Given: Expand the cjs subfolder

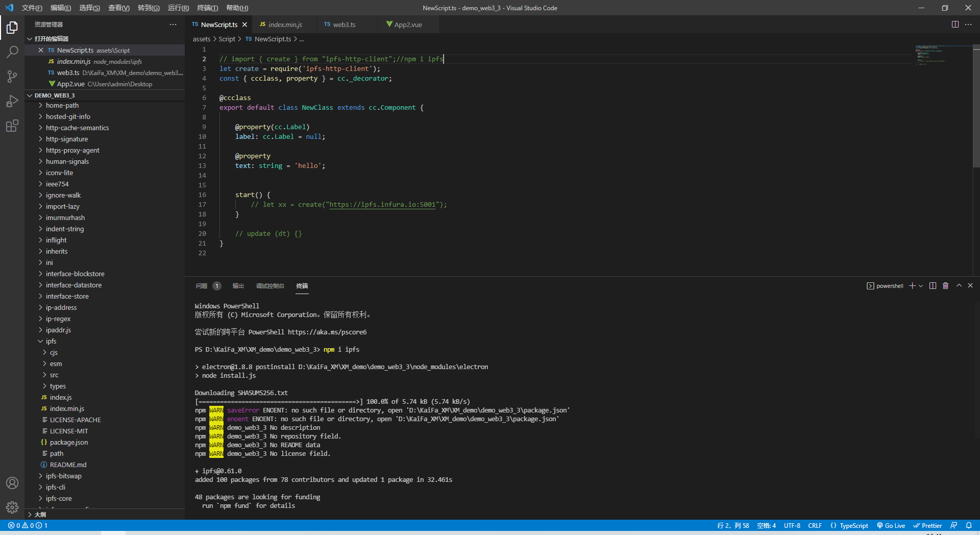Looking at the screenshot, I should 105,353.
